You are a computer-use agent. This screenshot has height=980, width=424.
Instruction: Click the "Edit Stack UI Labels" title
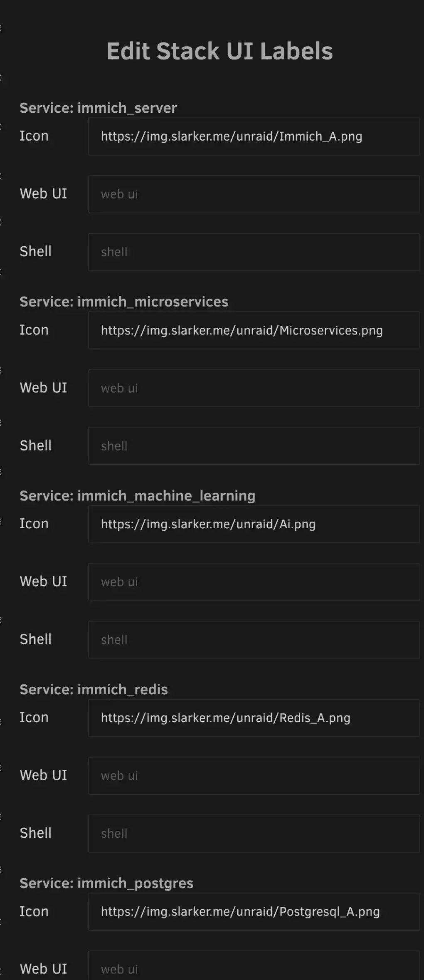219,51
